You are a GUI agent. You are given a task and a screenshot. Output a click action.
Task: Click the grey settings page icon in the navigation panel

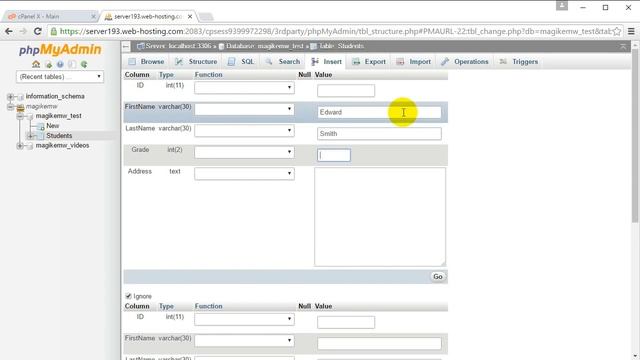click(72, 64)
